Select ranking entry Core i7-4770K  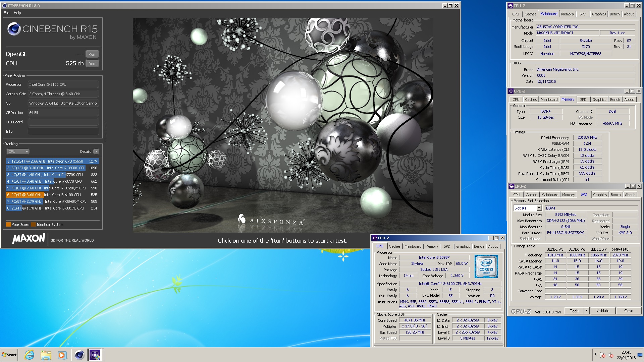click(52, 175)
